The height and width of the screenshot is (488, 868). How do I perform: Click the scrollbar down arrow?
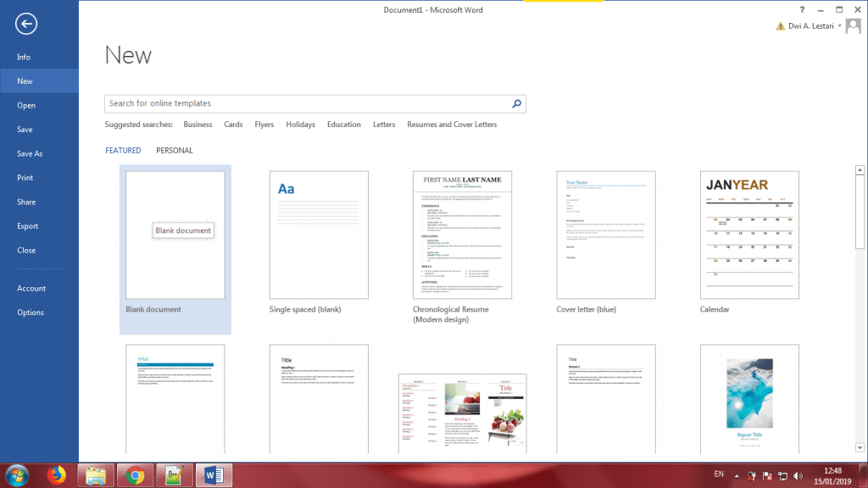coord(860,447)
